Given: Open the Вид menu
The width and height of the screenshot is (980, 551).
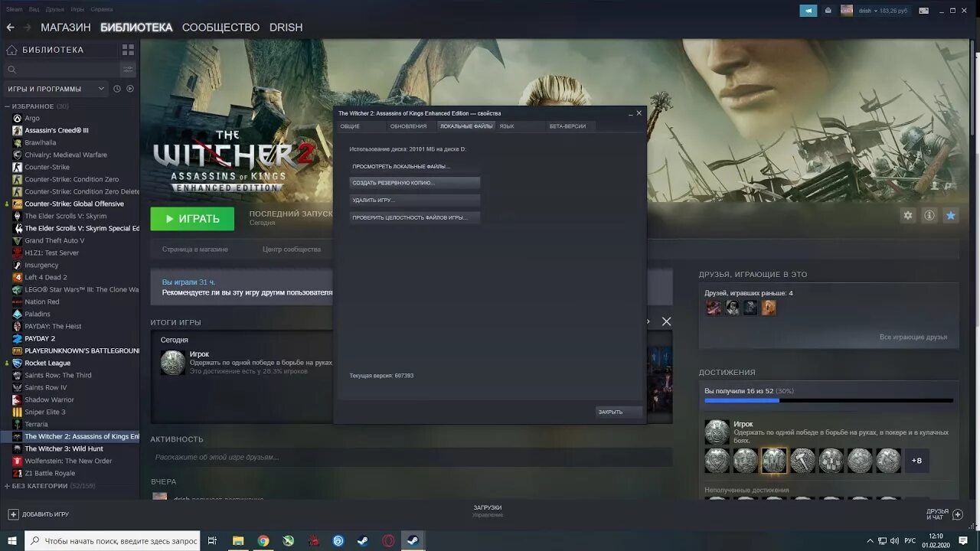Looking at the screenshot, I should pos(34,9).
